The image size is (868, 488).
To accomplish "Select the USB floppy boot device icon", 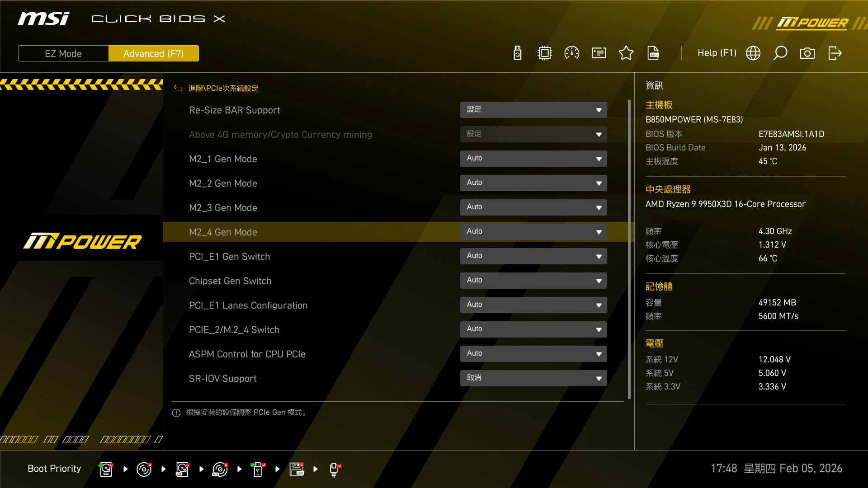I will [x=297, y=469].
